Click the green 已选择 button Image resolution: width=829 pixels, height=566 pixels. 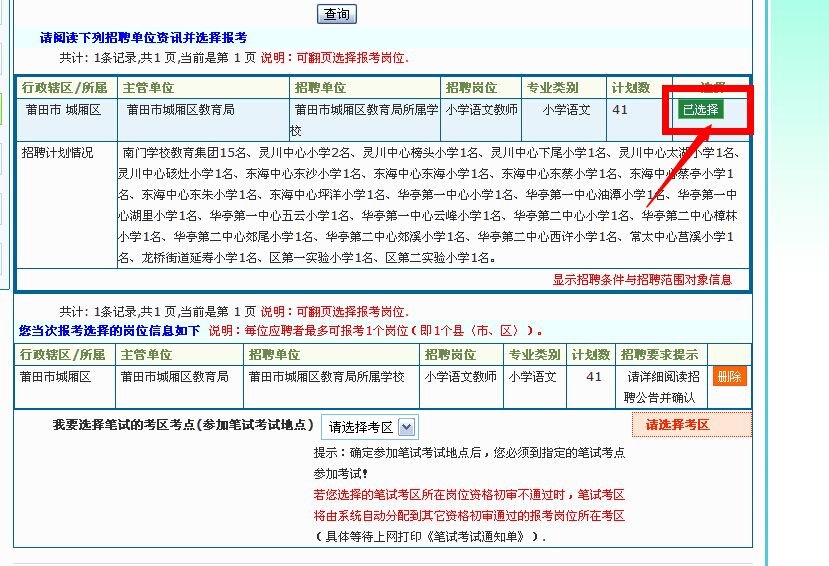pos(700,110)
